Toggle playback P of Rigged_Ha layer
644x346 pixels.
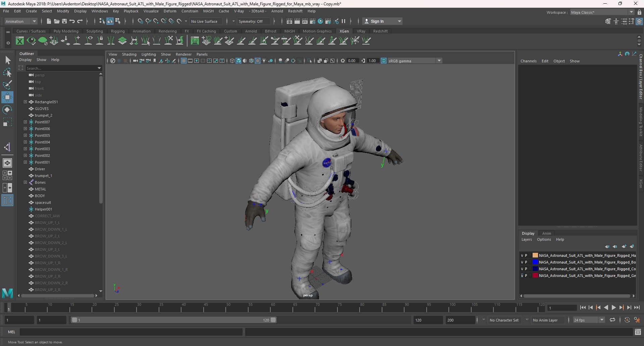pyautogui.click(x=526, y=255)
